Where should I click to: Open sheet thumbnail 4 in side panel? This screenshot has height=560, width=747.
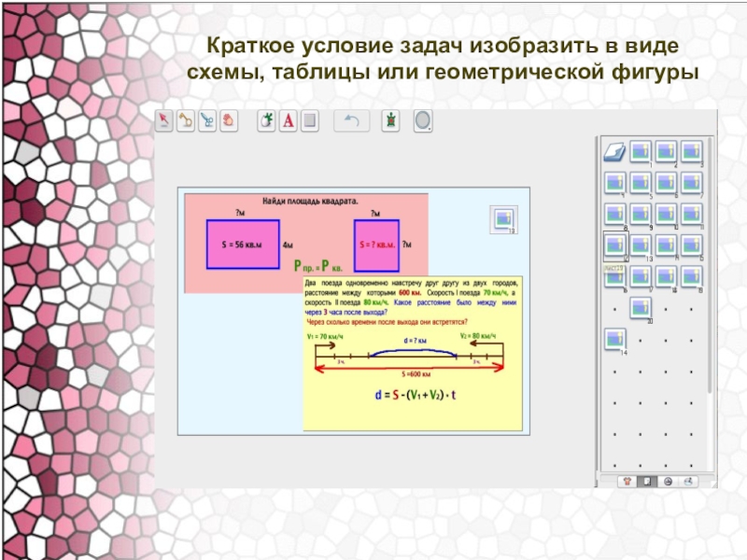pyautogui.click(x=614, y=183)
